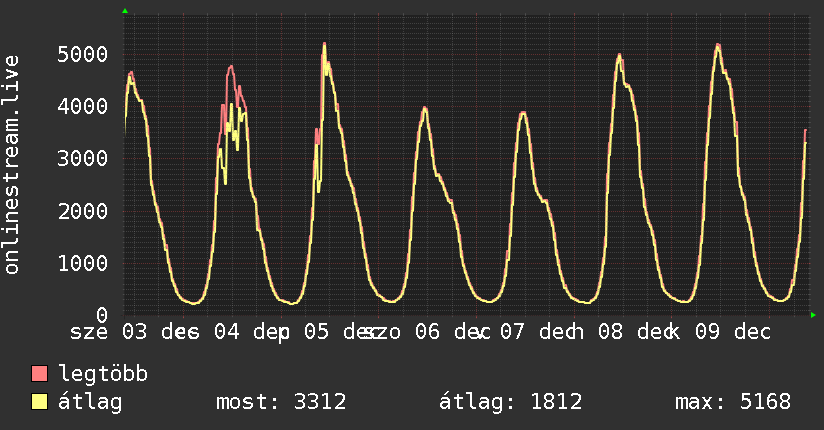Click the red legtöbb legend color swatch

point(40,374)
